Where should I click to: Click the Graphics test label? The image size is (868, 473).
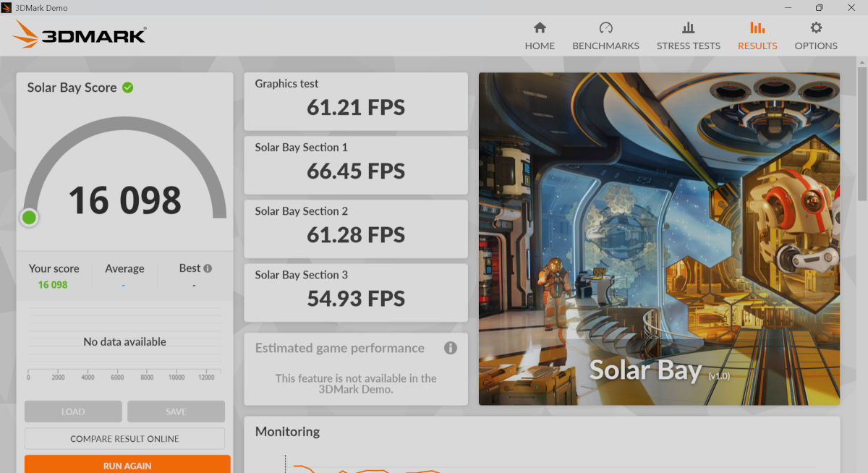point(286,84)
